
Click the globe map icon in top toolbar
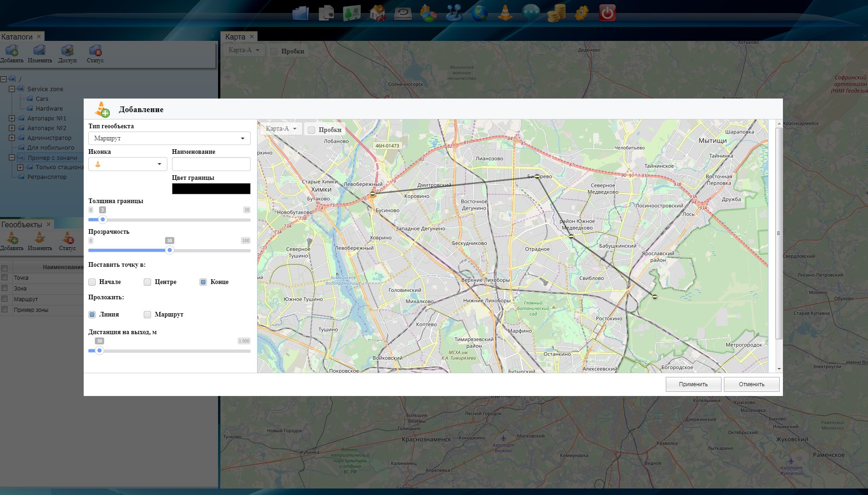click(479, 13)
